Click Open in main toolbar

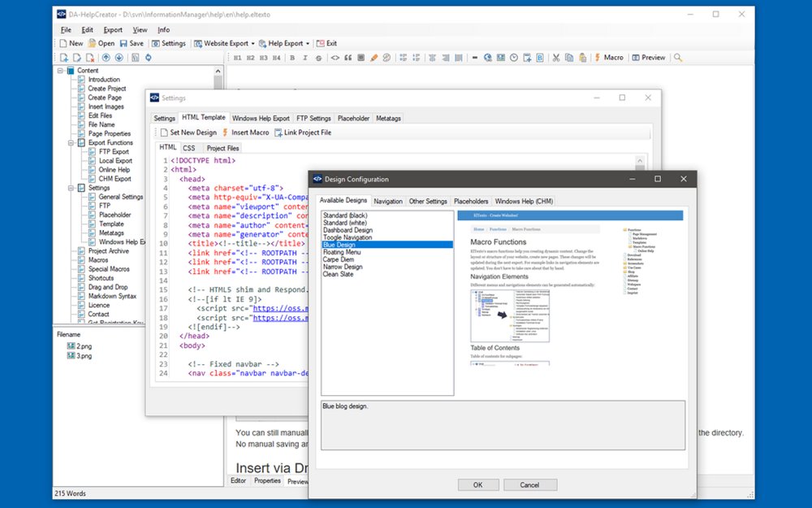101,44
